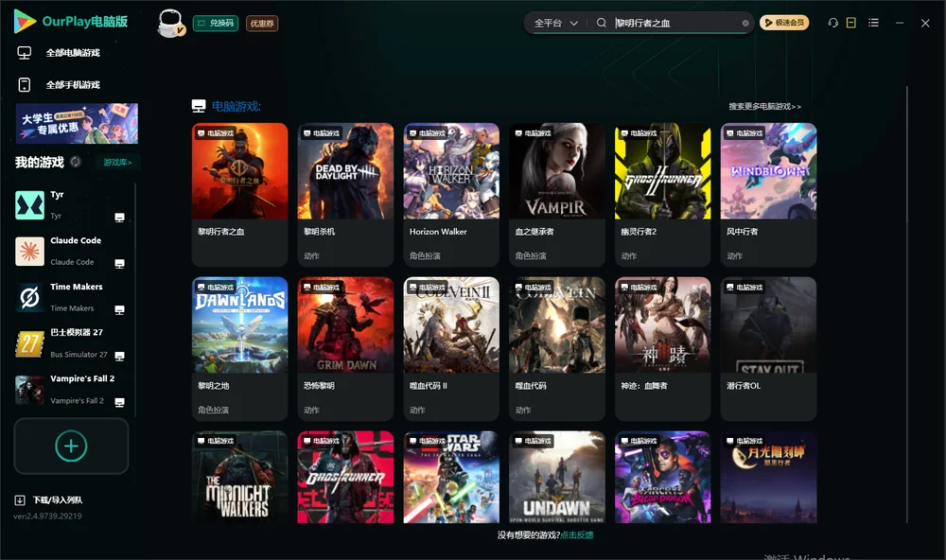
Task: Click into the search input field
Action: [677, 23]
